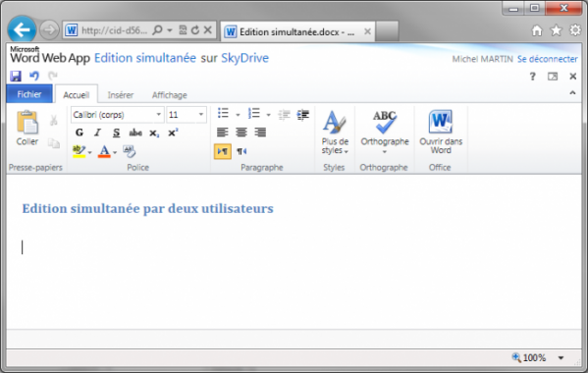Viewport: 588px width, 373px height.
Task: Center the text
Action: point(241,132)
